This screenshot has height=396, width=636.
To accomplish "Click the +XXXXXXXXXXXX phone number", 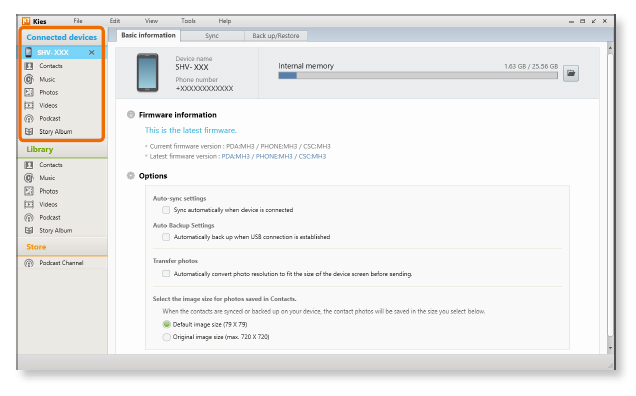I will pos(204,88).
